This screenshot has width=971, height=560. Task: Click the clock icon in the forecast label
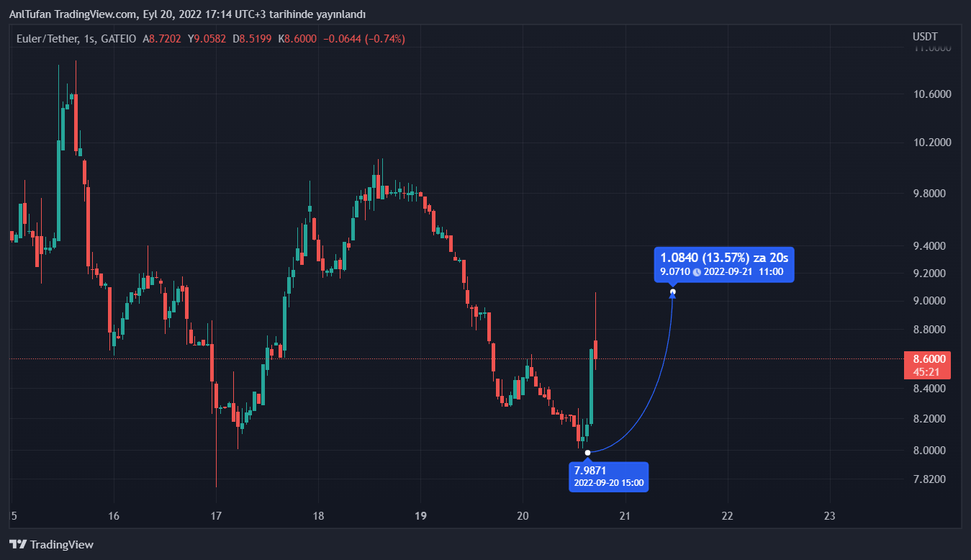(697, 272)
